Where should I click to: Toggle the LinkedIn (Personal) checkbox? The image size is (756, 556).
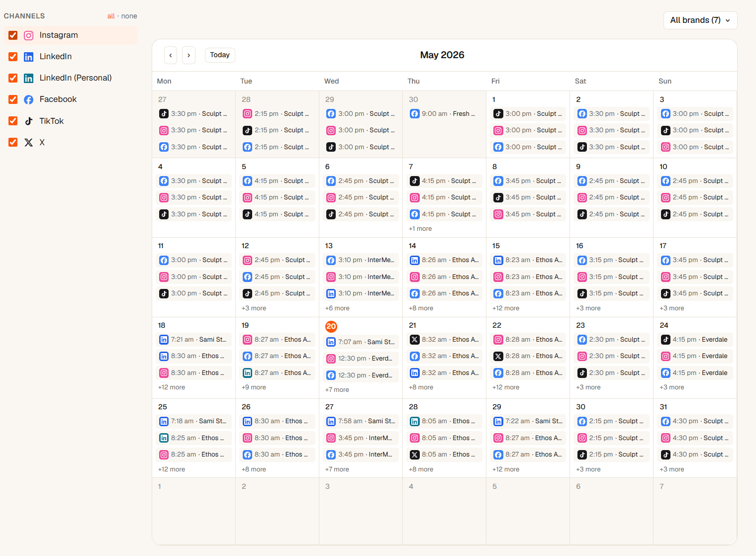pos(13,78)
